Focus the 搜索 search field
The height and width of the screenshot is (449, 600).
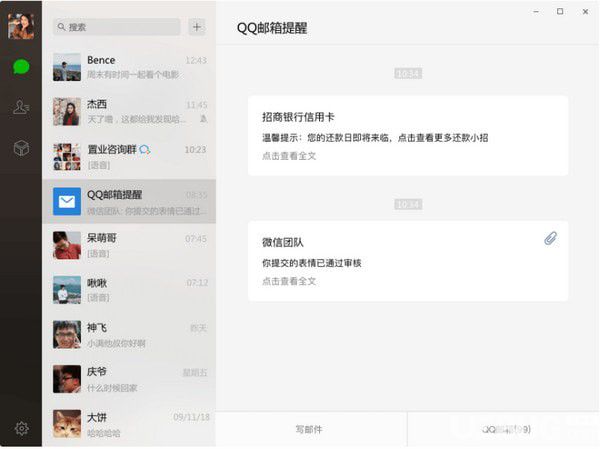[117, 27]
